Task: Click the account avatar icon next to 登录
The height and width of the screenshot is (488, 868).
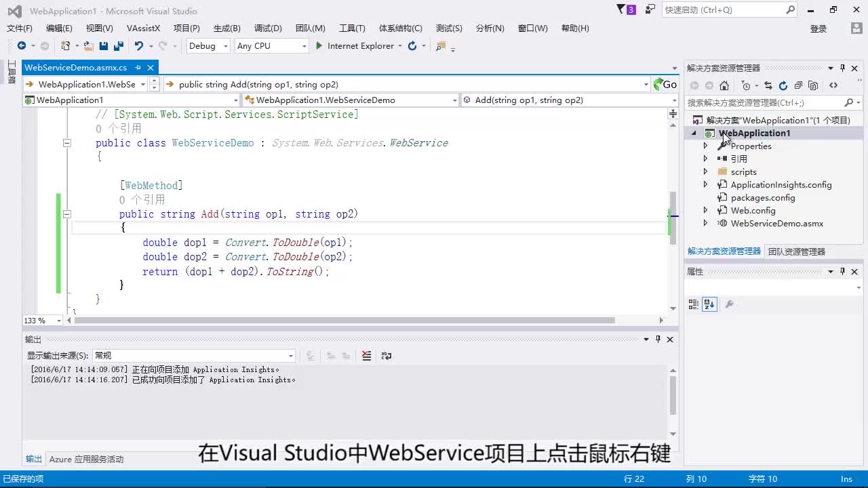Action: coord(856,28)
